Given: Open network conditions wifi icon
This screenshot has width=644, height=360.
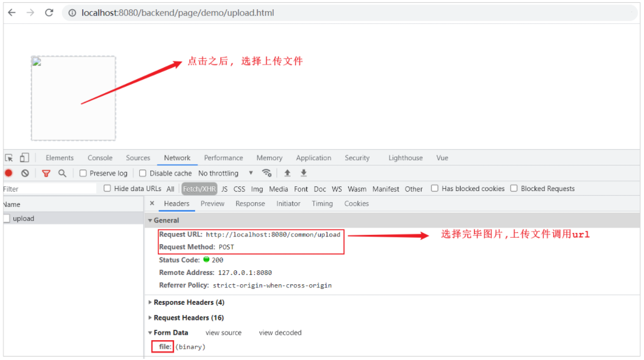Looking at the screenshot, I should pos(267,173).
